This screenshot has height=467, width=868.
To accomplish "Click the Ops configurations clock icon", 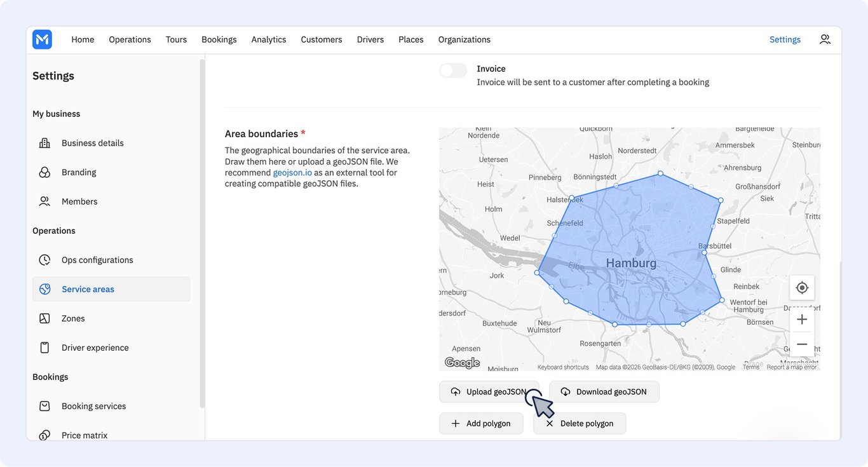I will [x=44, y=260].
